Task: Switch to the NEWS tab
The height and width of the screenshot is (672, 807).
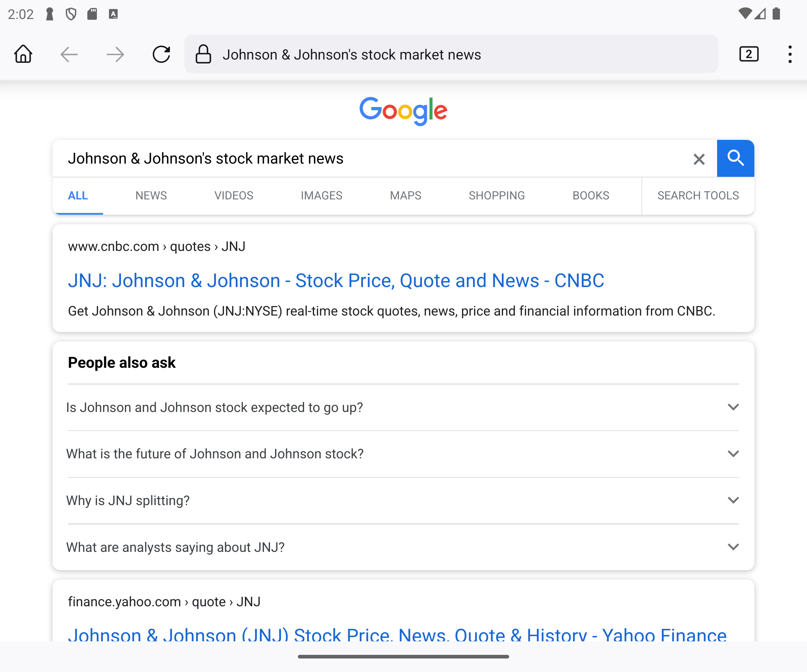Action: click(151, 196)
